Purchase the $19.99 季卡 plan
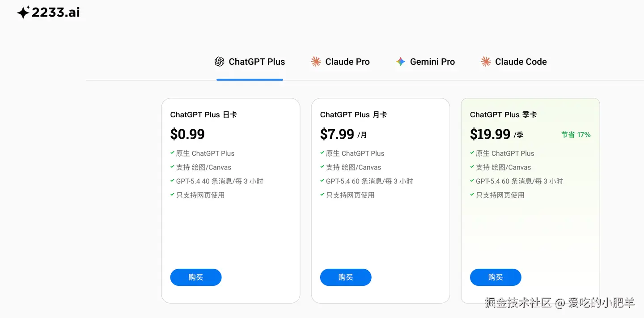The image size is (644, 318). click(495, 277)
